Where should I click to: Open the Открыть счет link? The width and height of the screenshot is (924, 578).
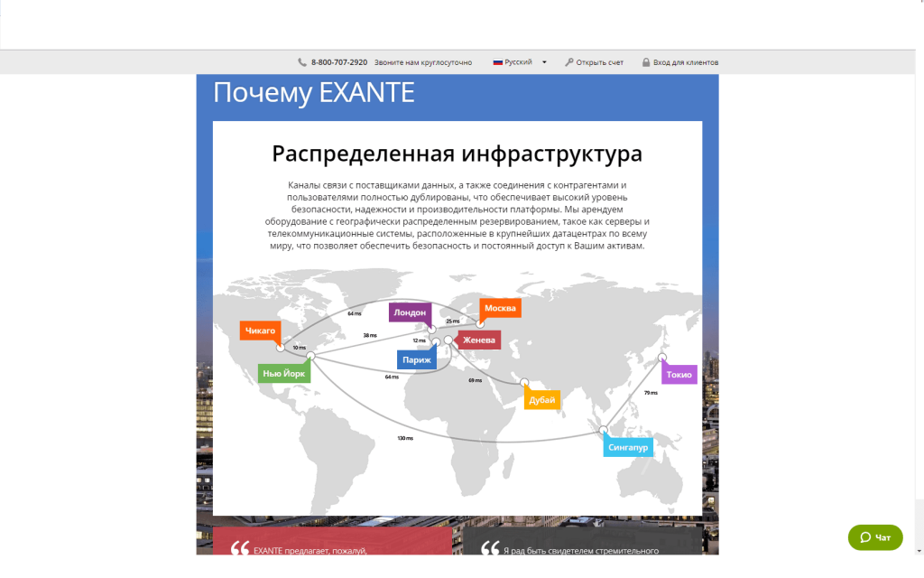click(599, 62)
